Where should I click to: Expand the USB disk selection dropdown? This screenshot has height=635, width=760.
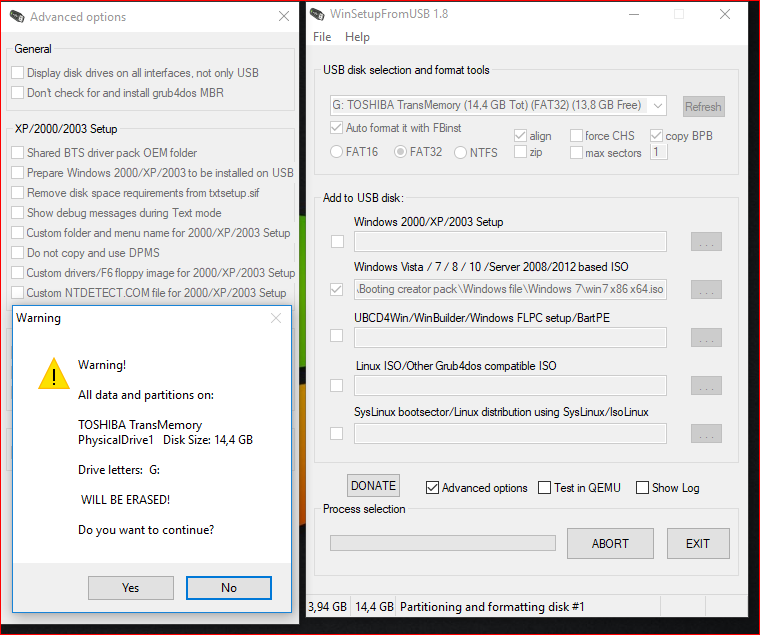click(657, 106)
